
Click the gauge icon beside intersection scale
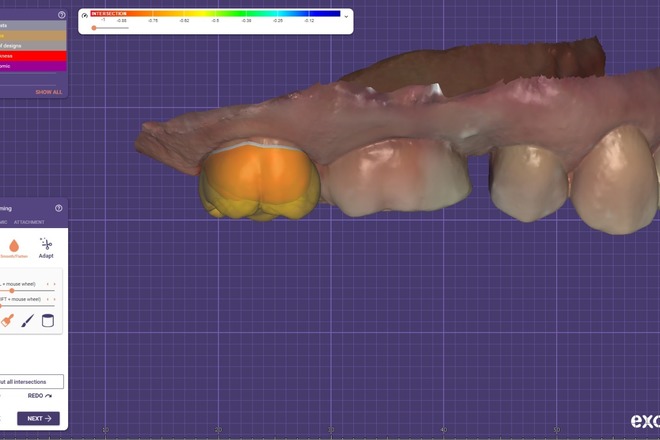[x=85, y=16]
